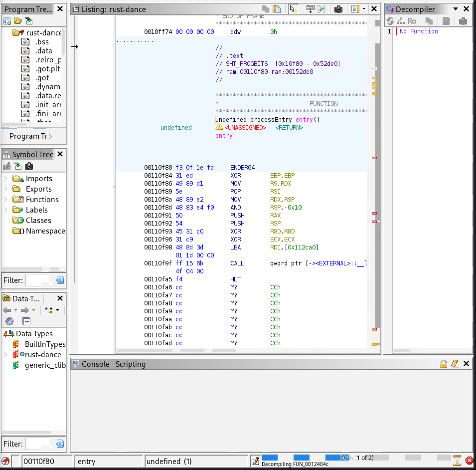Expand the rust-dance archive in Data Types
Image resolution: width=476 pixels, height=470 pixels.
coord(5,355)
